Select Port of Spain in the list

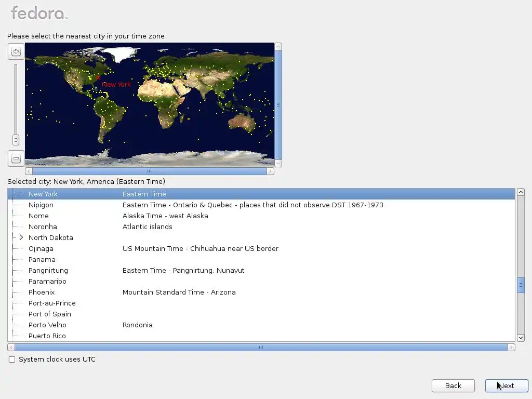(49, 314)
